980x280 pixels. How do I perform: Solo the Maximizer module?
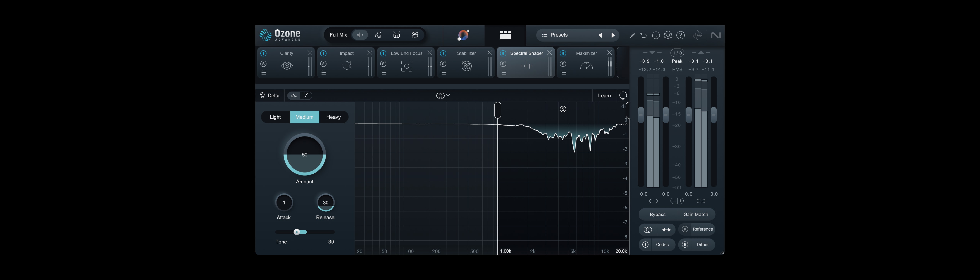pos(563,64)
